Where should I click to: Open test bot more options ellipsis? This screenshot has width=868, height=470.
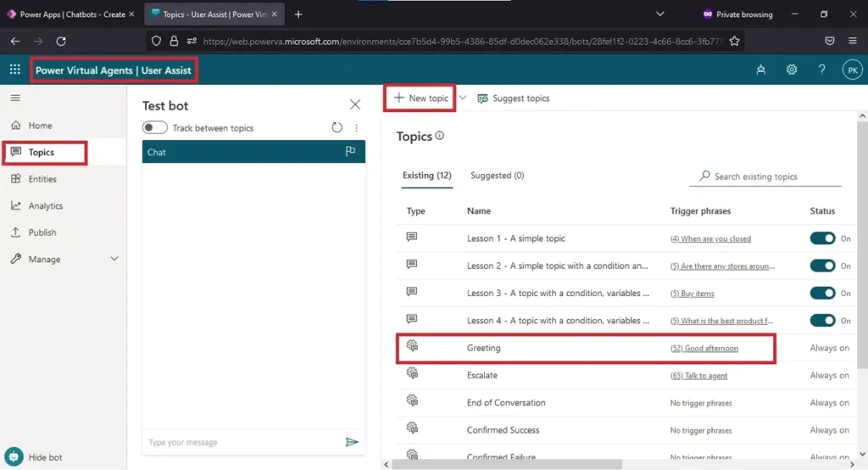click(x=357, y=127)
